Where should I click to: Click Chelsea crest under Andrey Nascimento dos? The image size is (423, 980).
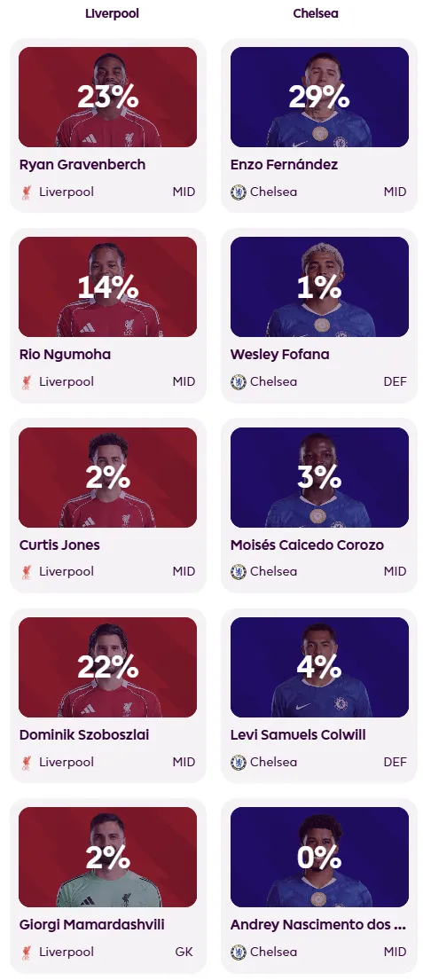click(x=238, y=953)
